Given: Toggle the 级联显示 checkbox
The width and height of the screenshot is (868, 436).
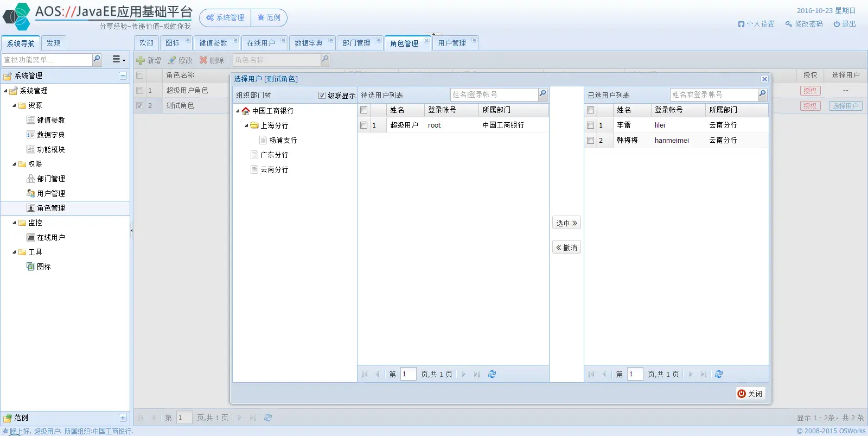Looking at the screenshot, I should pos(322,96).
